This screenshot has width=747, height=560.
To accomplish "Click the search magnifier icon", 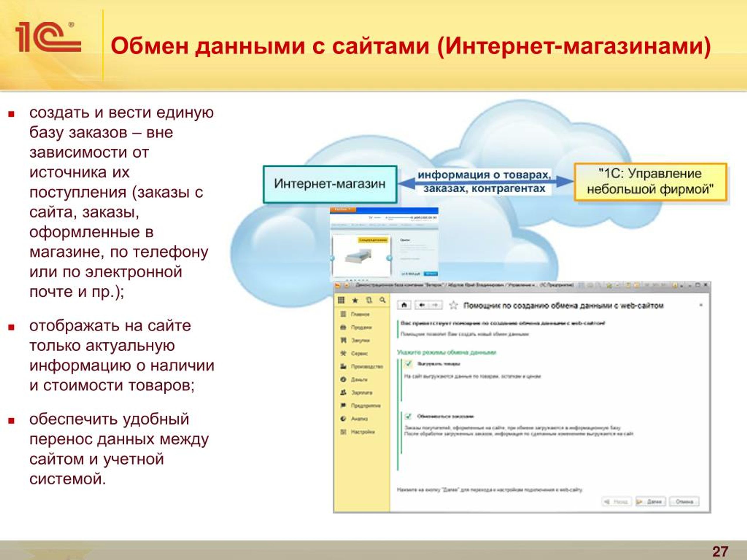I will pos(382,300).
